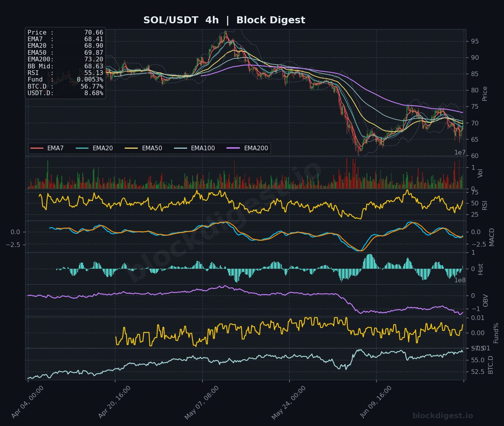Click the EMA20 68.90 stats row
Image resolution: width=504 pixels, height=426 pixels.
coord(65,46)
